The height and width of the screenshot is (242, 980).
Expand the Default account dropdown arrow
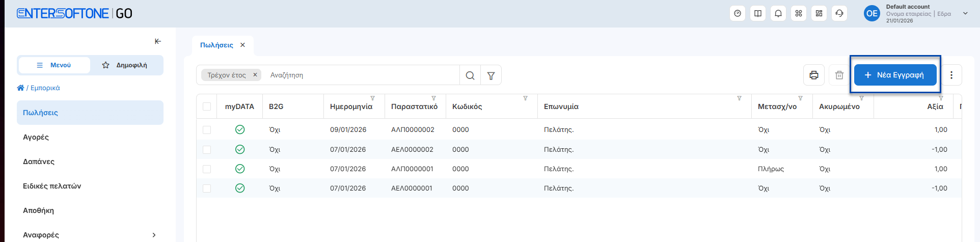tap(965, 14)
